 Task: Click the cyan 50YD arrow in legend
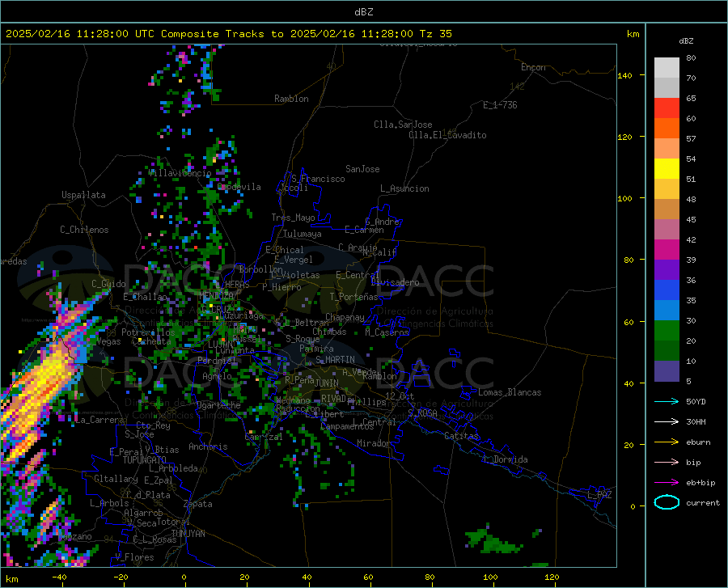pyautogui.click(x=667, y=401)
